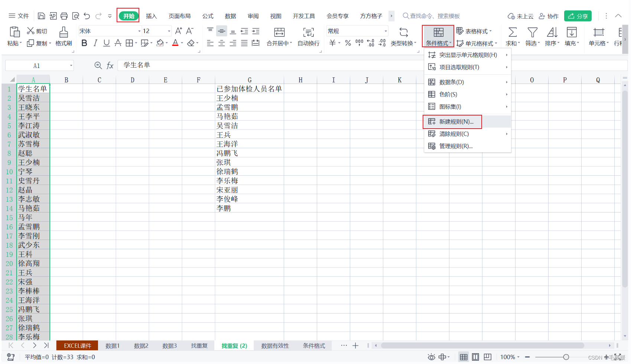Redo the last undone action
631x364 pixels.
tap(98, 16)
